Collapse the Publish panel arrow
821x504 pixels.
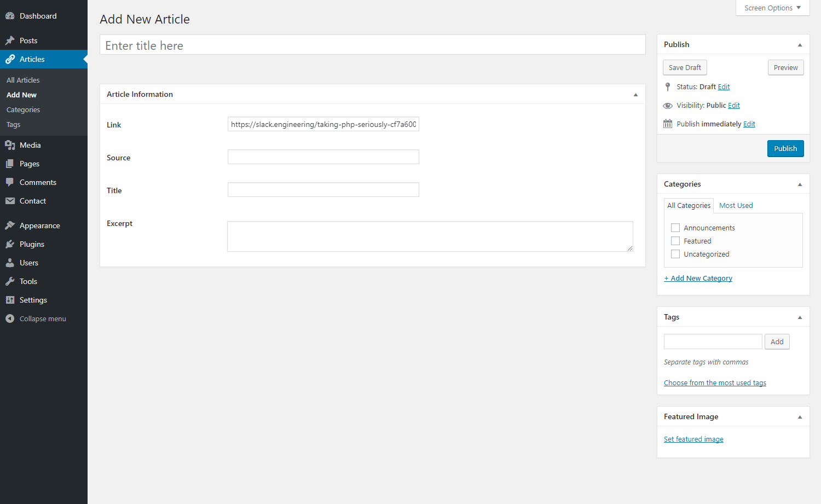coord(800,45)
